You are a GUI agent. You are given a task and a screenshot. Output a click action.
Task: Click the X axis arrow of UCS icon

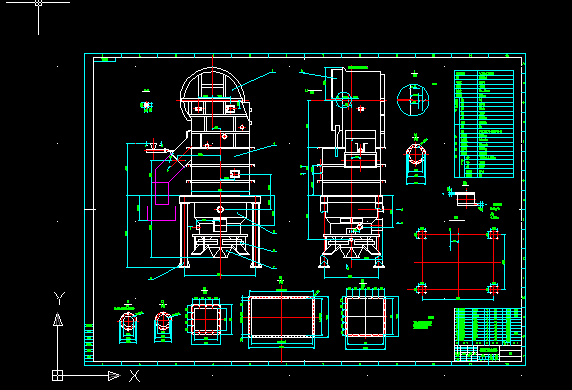[114, 376]
